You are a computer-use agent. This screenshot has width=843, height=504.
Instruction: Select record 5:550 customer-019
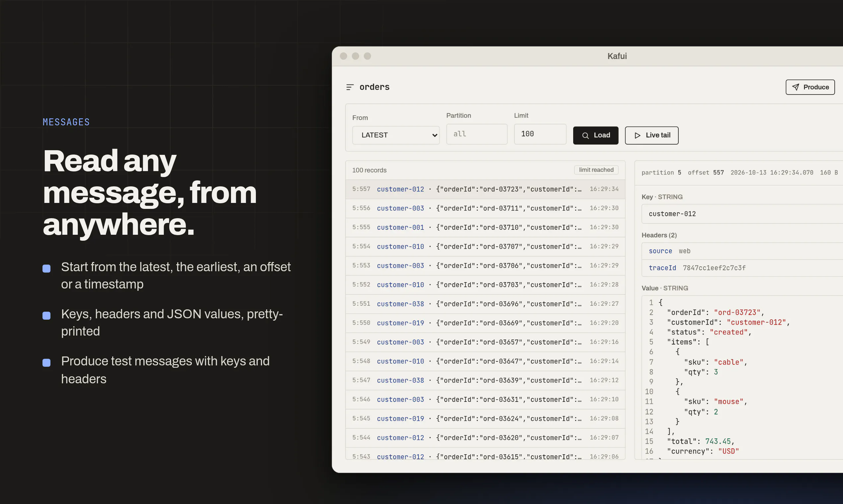pyautogui.click(x=485, y=323)
